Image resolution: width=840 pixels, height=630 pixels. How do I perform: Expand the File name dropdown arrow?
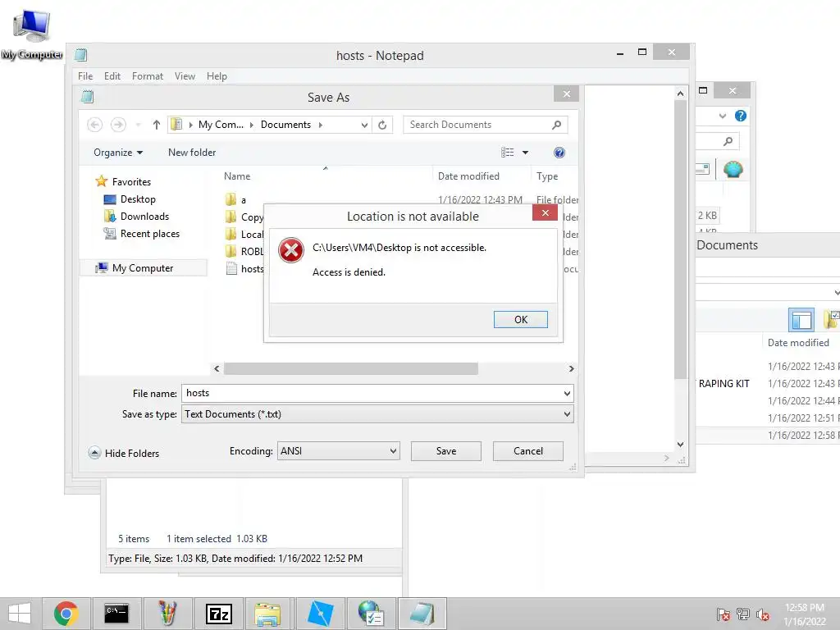[567, 393]
